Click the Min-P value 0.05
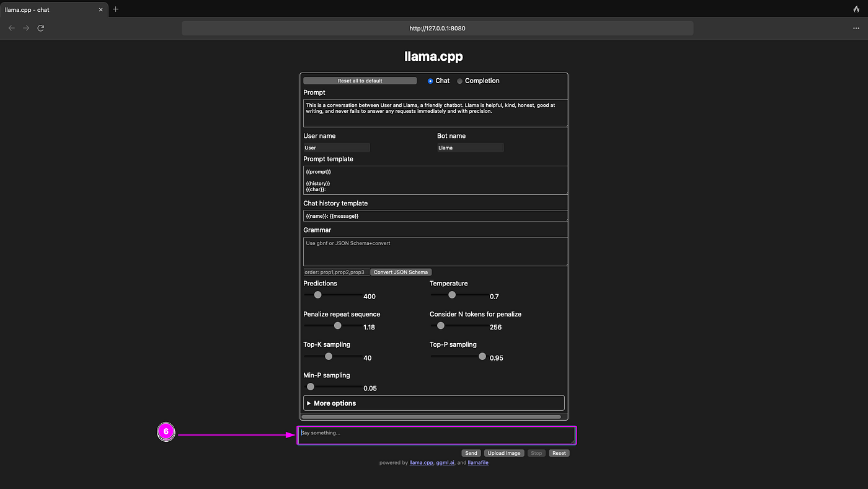The height and width of the screenshot is (489, 868). point(370,388)
